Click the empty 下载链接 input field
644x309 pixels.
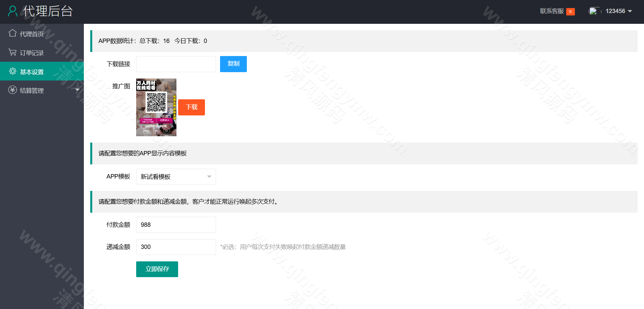[176, 64]
